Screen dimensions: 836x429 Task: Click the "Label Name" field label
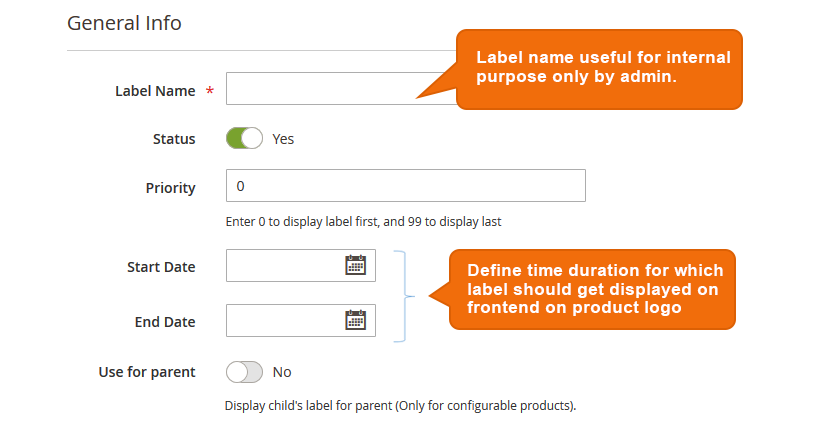[155, 91]
